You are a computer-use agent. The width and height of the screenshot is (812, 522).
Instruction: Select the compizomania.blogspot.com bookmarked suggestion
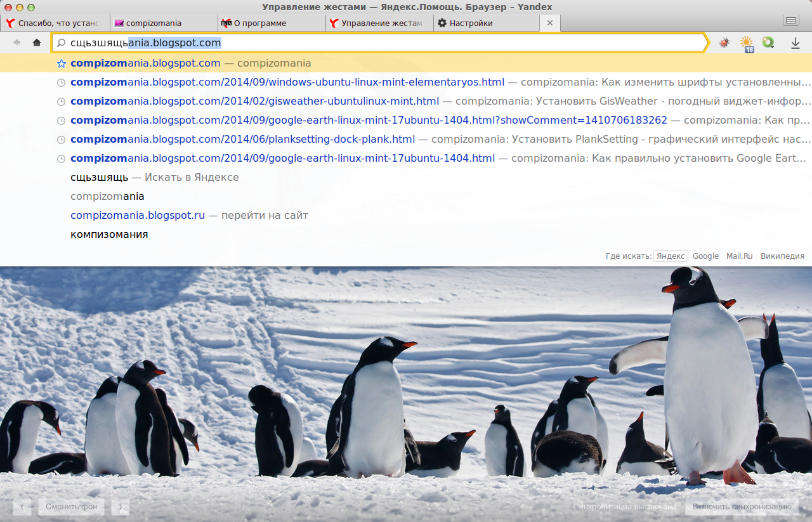click(x=406, y=63)
